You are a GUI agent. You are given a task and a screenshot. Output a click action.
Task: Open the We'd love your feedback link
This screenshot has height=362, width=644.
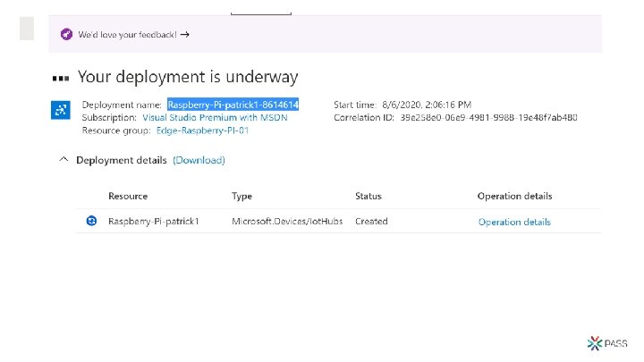(127, 35)
